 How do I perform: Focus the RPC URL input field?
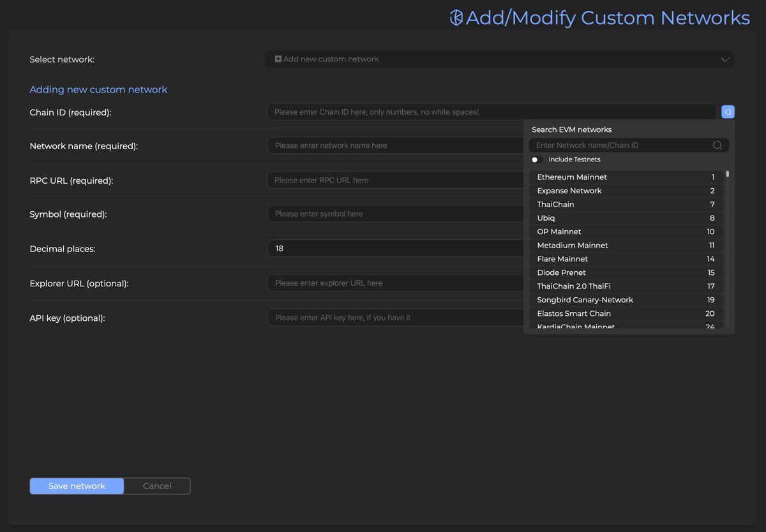tap(396, 180)
